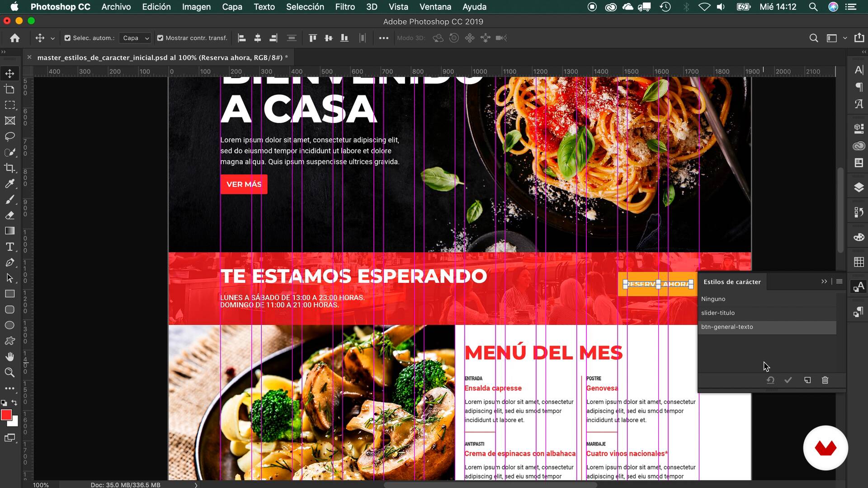Image resolution: width=868 pixels, height=488 pixels.
Task: Select the Pen tool
Action: pos(9,263)
